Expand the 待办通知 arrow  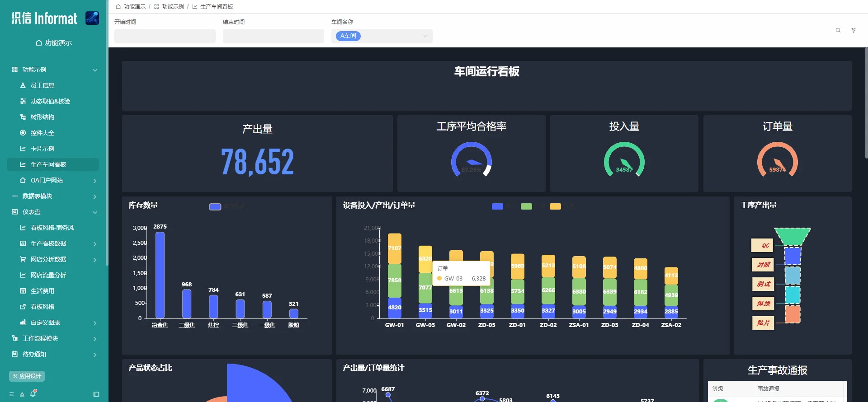(x=95, y=355)
